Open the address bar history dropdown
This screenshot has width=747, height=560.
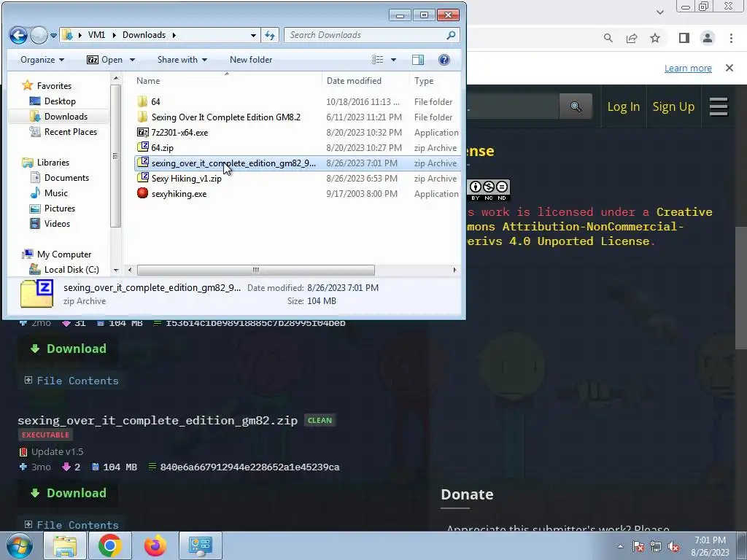tap(253, 35)
